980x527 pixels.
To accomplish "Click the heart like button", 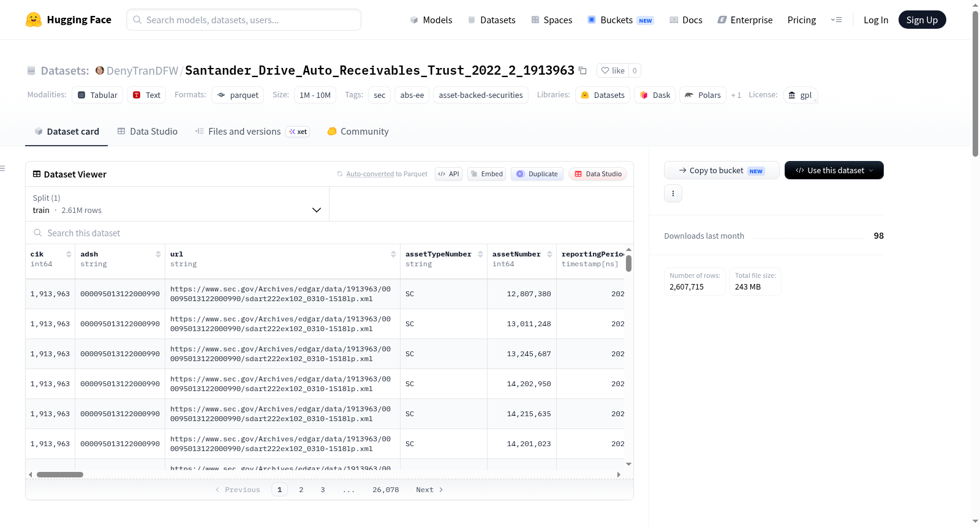I will 612,70.
